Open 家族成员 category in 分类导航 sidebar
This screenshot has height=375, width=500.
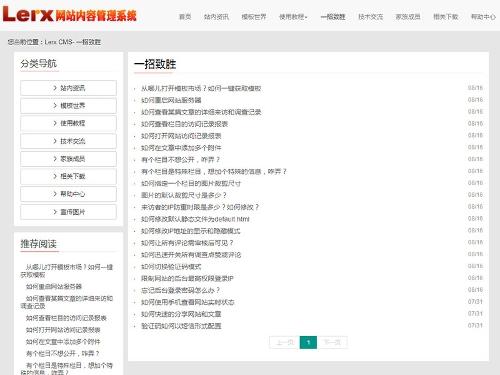tap(68, 159)
